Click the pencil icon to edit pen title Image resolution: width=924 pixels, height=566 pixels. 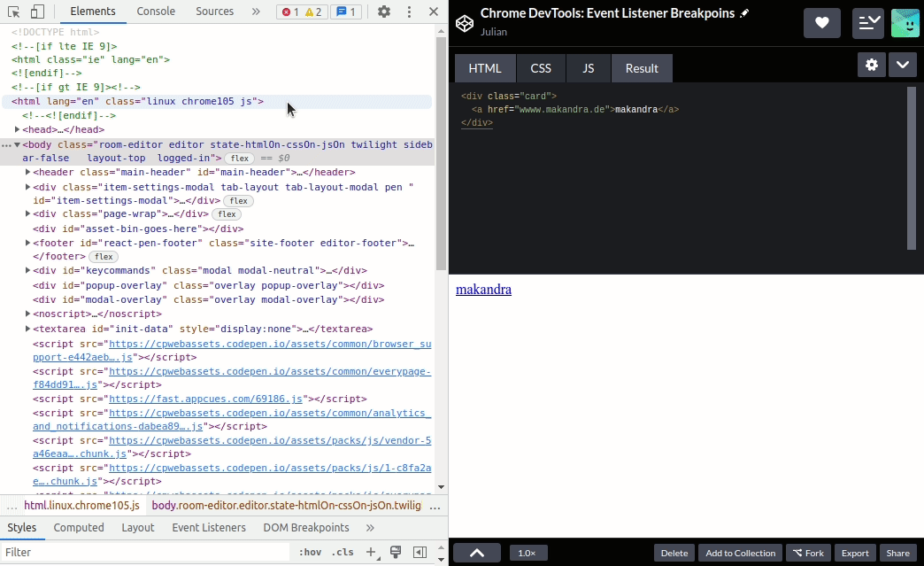click(x=744, y=14)
